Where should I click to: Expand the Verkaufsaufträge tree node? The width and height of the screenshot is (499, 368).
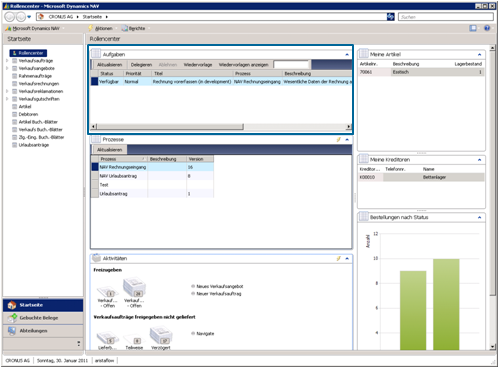tap(7, 61)
